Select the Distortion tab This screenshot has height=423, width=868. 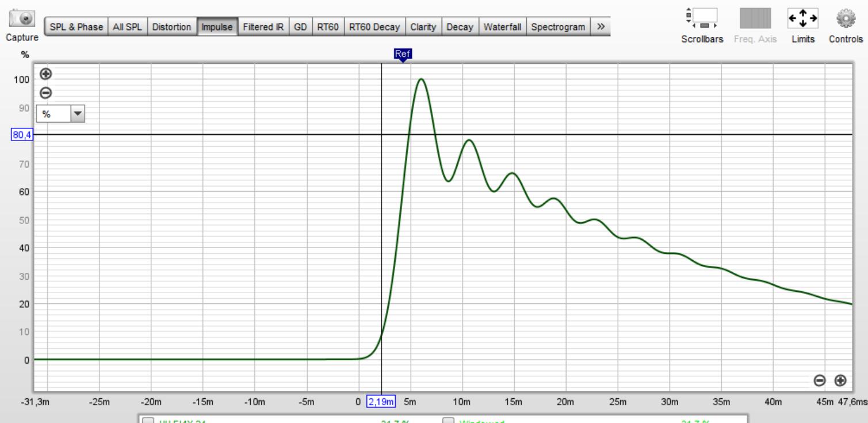(173, 27)
